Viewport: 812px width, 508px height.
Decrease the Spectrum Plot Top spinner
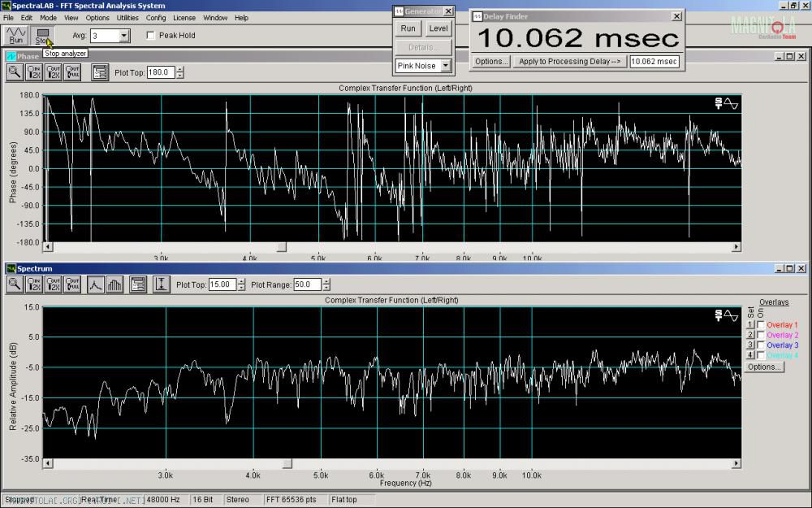point(241,288)
